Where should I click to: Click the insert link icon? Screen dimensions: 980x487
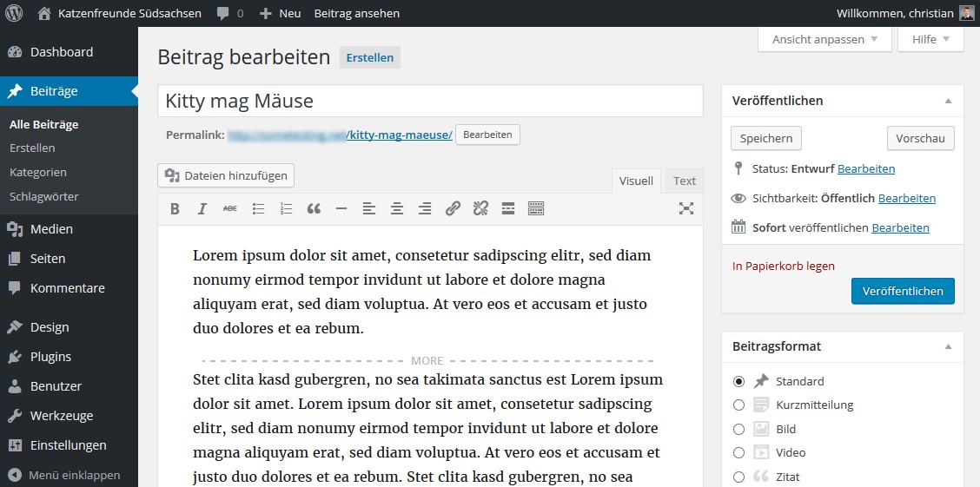tap(453, 209)
